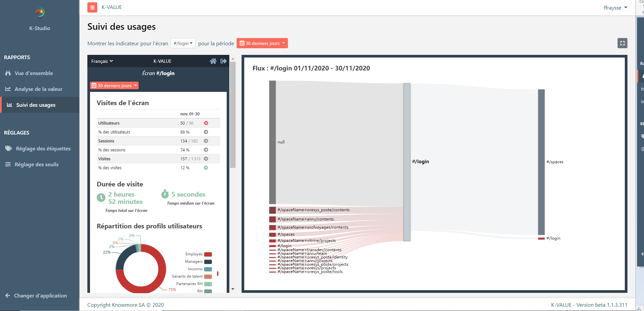The image size is (644, 311).
Task: Click the K-Studio logo icon
Action: [x=40, y=13]
